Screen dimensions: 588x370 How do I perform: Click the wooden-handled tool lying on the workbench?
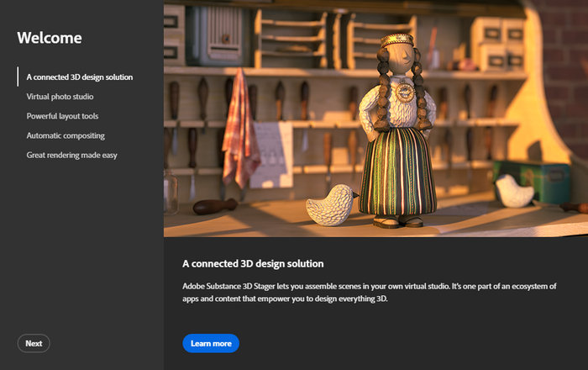(x=215, y=206)
